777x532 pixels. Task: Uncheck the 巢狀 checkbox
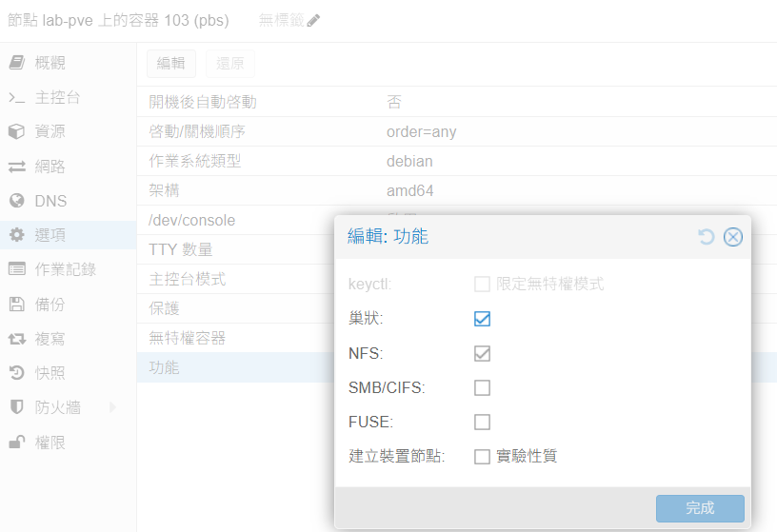click(482, 319)
